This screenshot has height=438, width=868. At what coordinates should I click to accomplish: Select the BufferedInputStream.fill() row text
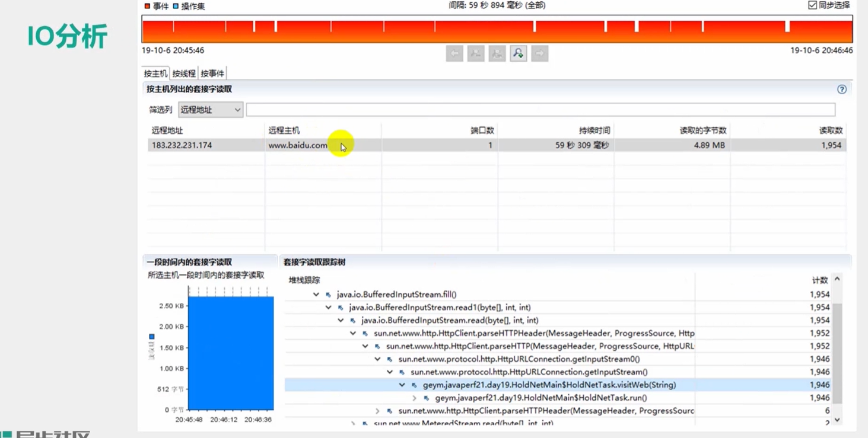pos(397,295)
